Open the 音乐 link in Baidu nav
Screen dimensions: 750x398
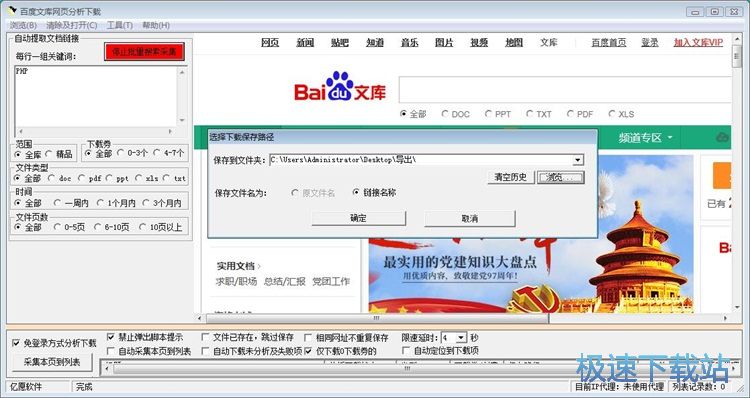click(409, 43)
